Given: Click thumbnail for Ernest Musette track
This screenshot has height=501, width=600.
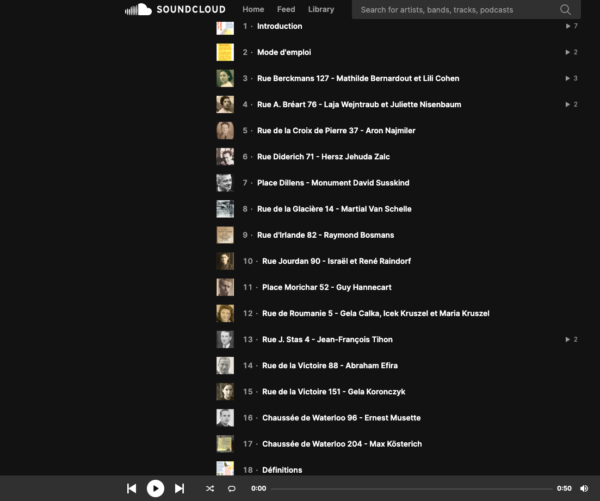Looking at the screenshot, I should coord(225,418).
